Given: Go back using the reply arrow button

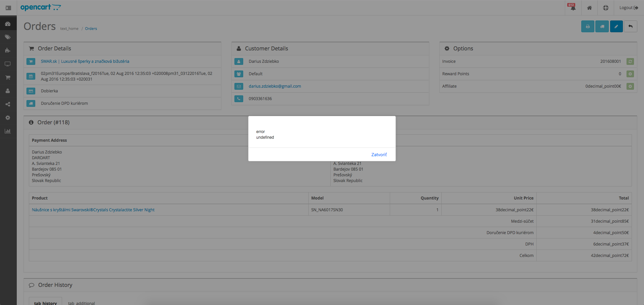Looking at the screenshot, I should click(x=631, y=26).
